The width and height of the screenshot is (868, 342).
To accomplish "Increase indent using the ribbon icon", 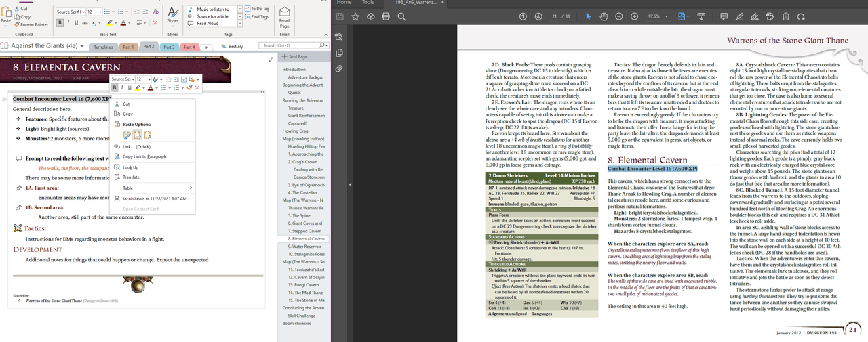I will click(x=145, y=12).
